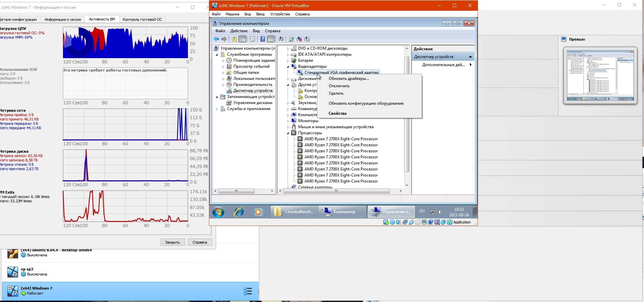Click the blue Back arrow in toolbar
Screen dimensions: 644x302
pos(216,39)
